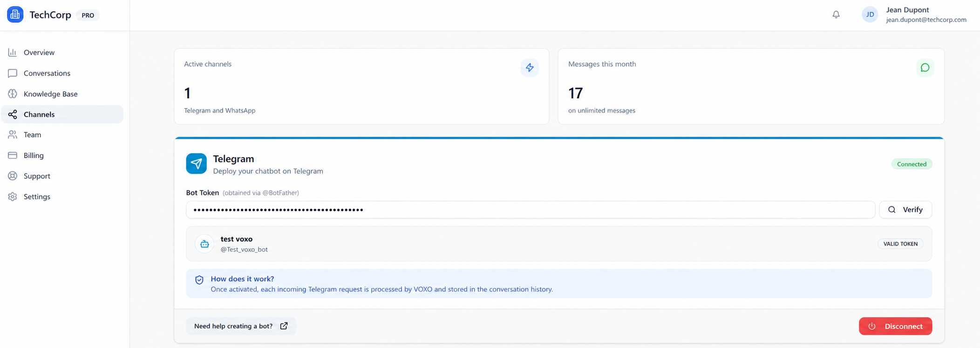
Task: Click the TechCorp building logo icon
Action: 15,15
